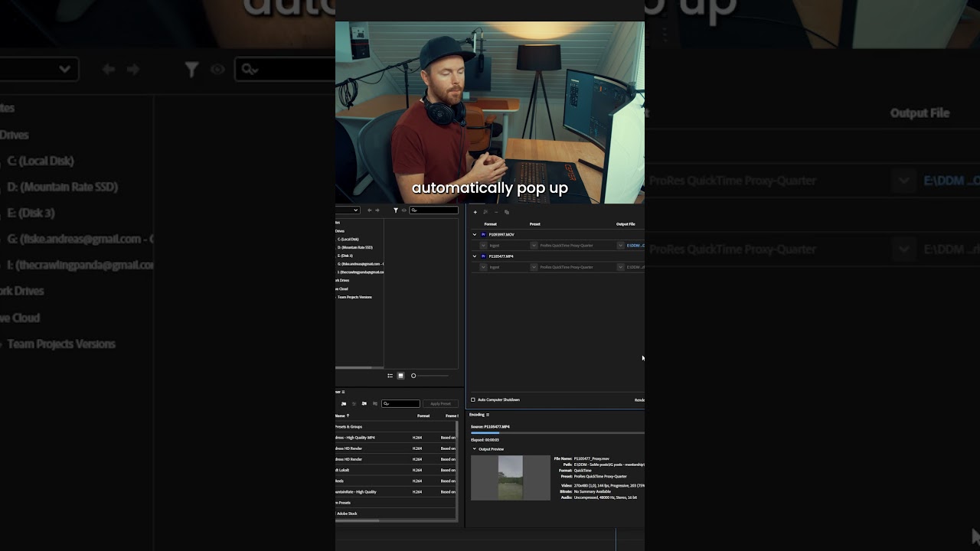Click the import presets icon

click(x=364, y=403)
